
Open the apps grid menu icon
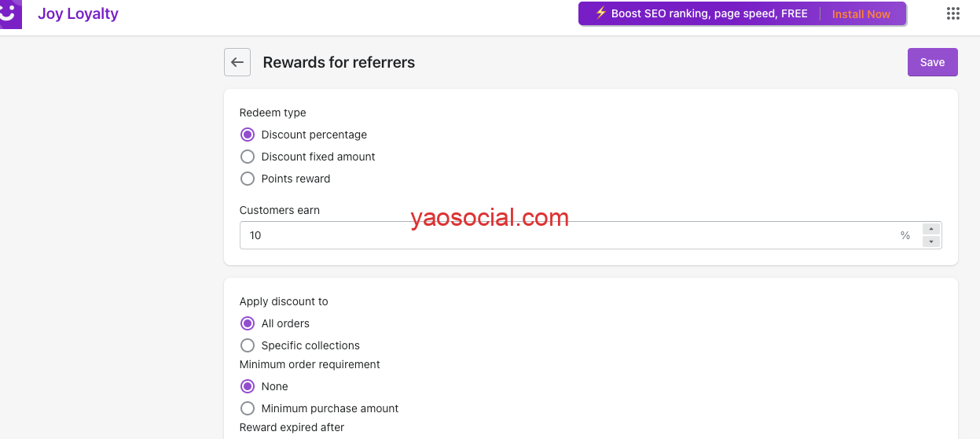pyautogui.click(x=953, y=13)
